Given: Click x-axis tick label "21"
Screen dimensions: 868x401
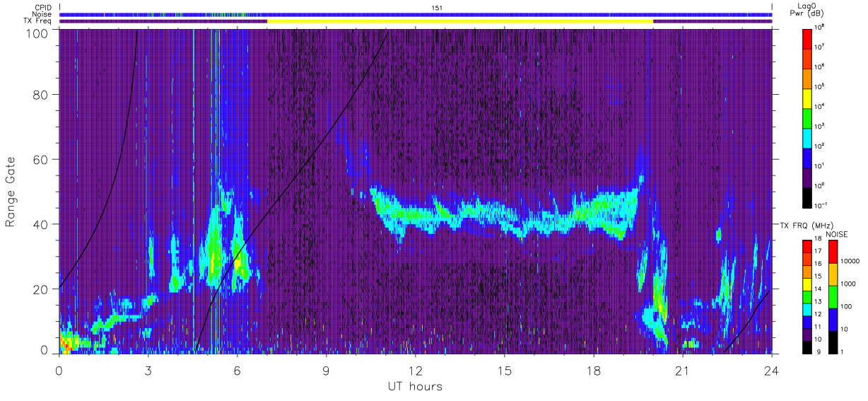Looking at the screenshot, I should click(682, 371).
